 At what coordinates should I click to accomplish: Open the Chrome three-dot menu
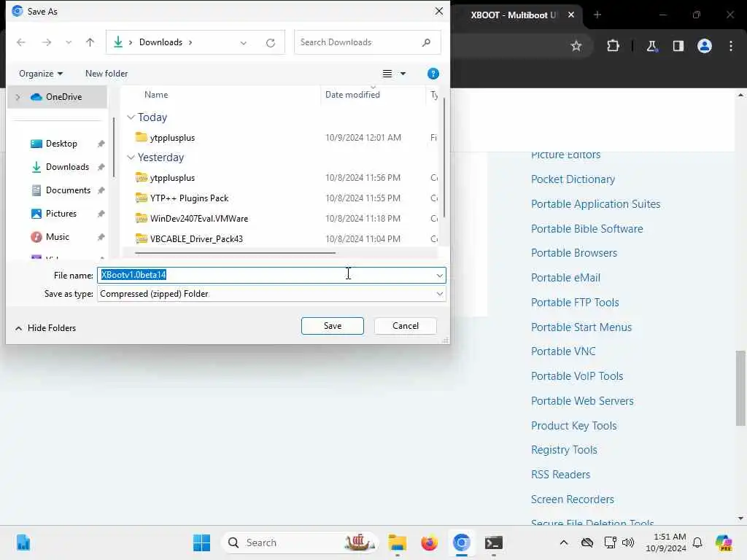(731, 46)
